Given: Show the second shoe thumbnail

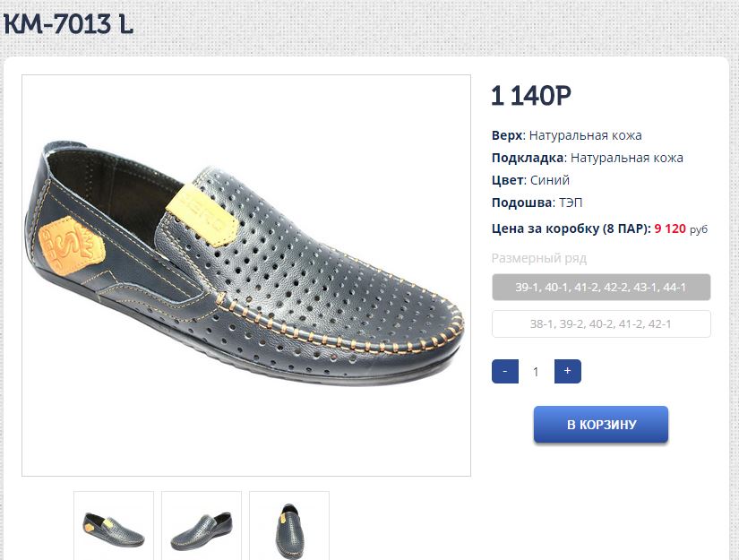Looking at the screenshot, I should 202,526.
